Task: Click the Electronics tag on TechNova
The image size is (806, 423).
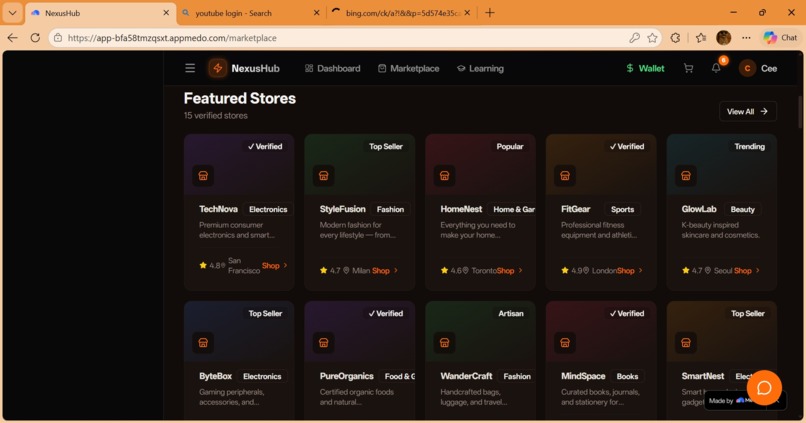Action: tap(268, 210)
